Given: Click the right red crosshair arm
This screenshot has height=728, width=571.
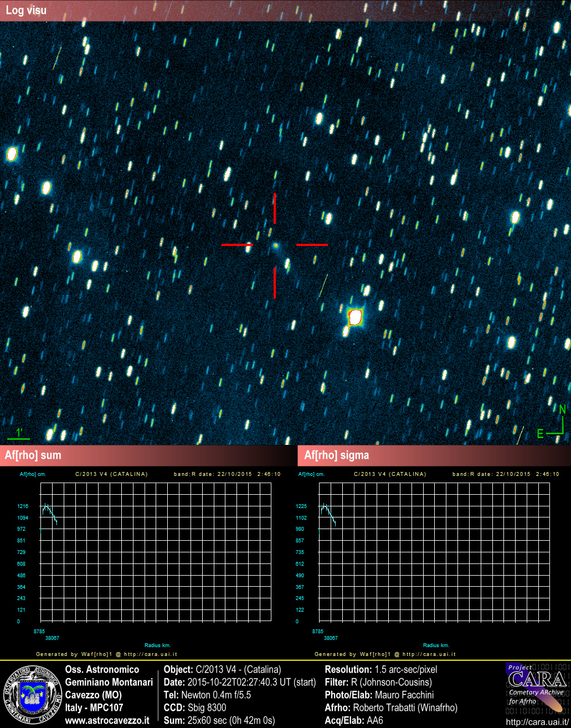Looking at the screenshot, I should (x=312, y=244).
